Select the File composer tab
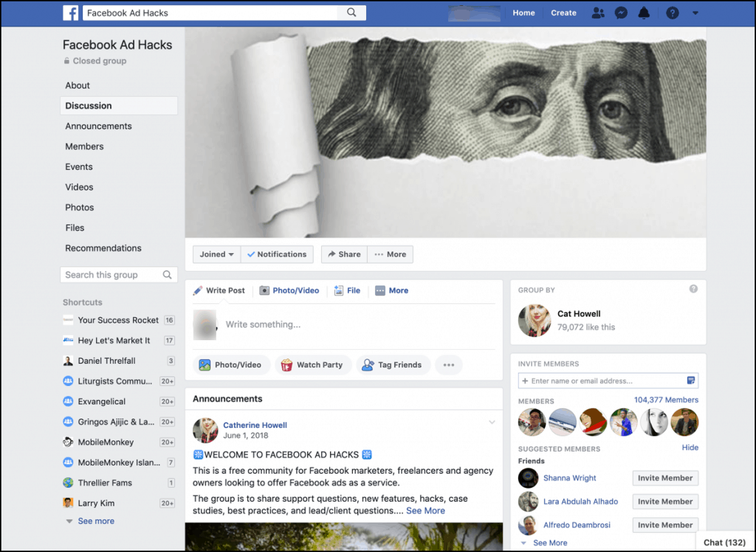756x552 pixels. 347,290
